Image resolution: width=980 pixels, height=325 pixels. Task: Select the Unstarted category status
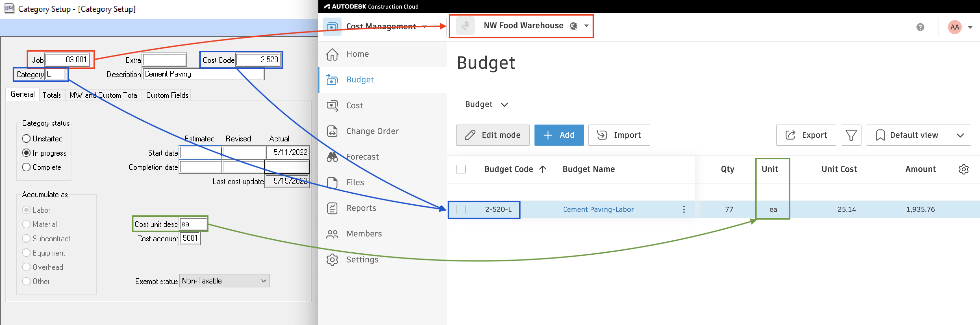(x=26, y=138)
